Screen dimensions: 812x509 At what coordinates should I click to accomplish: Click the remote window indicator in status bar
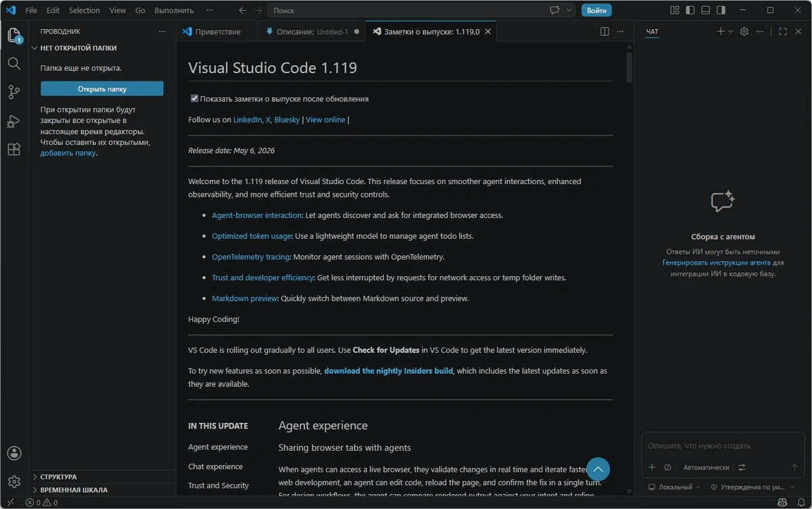(x=10, y=502)
